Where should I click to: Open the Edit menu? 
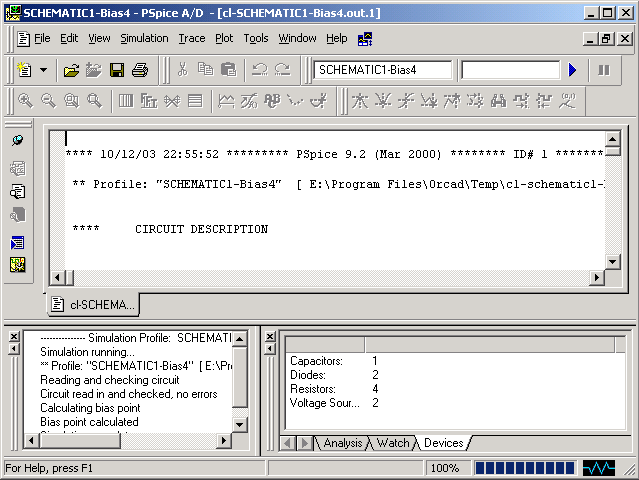pos(69,39)
